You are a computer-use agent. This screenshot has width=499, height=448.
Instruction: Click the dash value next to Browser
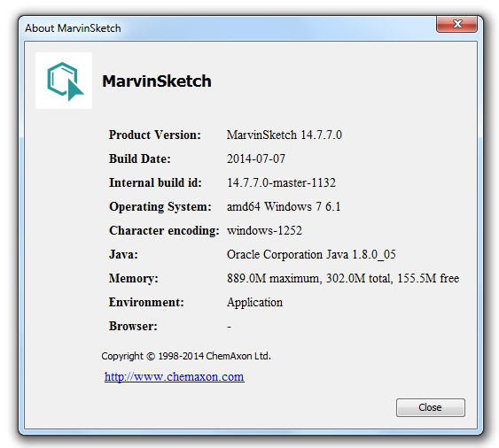tap(230, 327)
